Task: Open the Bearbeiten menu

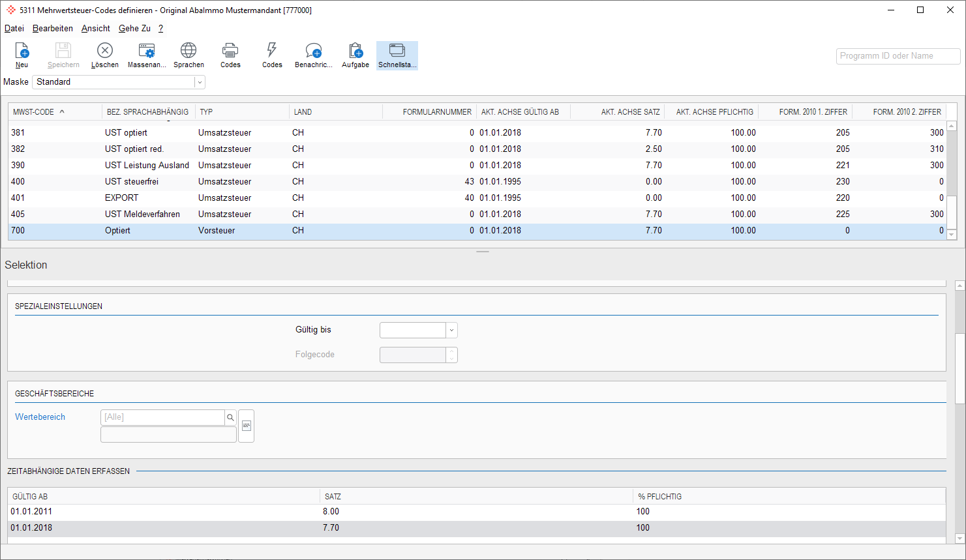Action: pyautogui.click(x=53, y=28)
